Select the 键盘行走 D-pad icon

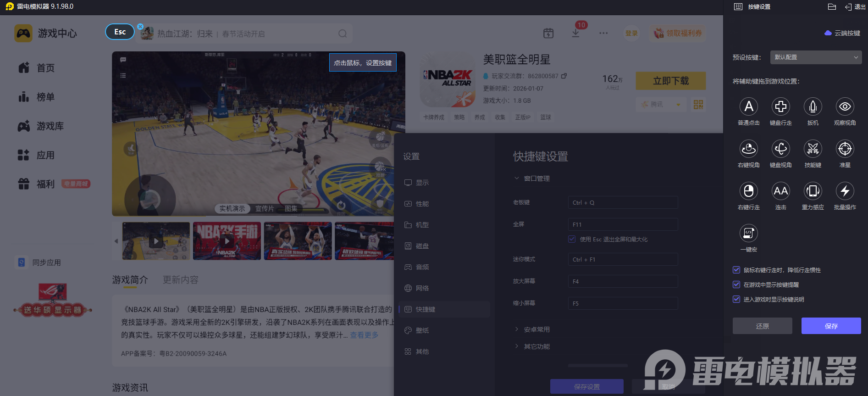click(780, 107)
